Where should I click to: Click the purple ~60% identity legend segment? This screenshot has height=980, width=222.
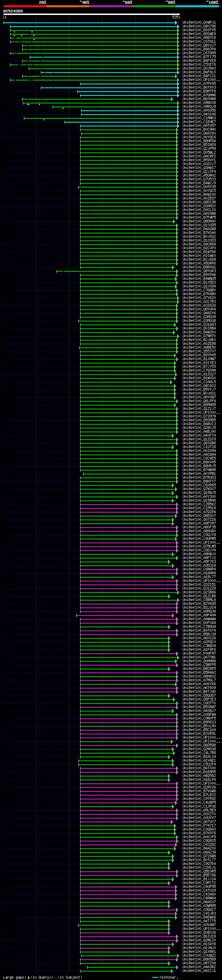(x=111, y=6)
